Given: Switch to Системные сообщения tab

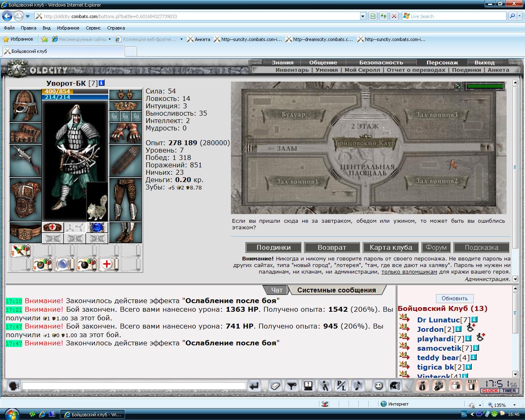Looking at the screenshot, I should point(336,290).
